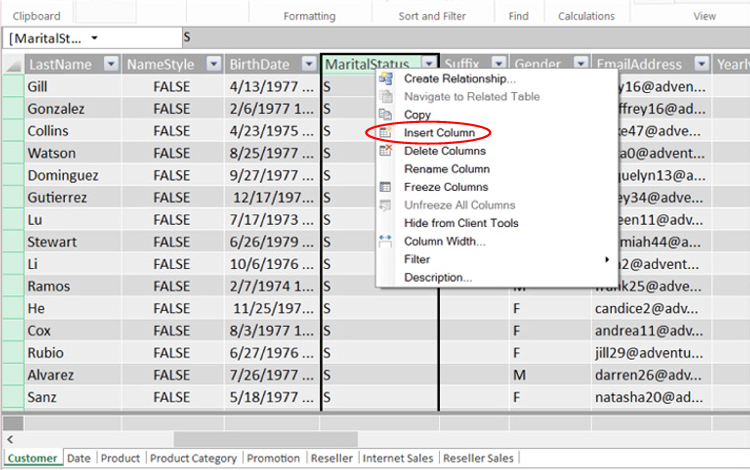The width and height of the screenshot is (750, 470).
Task: Choose Create Relationship... from the context menu
Action: point(460,79)
